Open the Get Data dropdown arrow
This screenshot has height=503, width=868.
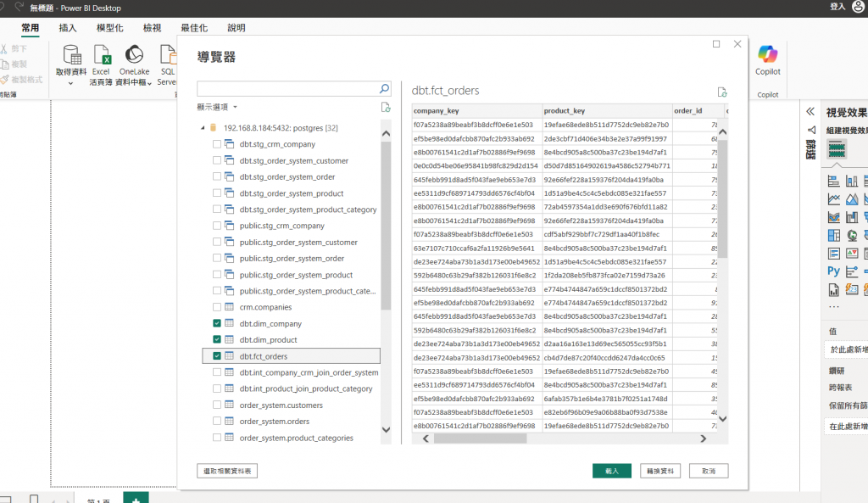pos(71,83)
